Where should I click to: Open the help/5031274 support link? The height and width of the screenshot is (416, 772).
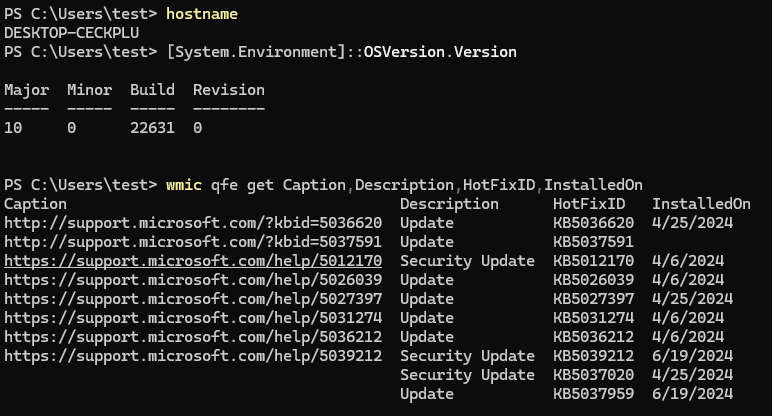(193, 317)
